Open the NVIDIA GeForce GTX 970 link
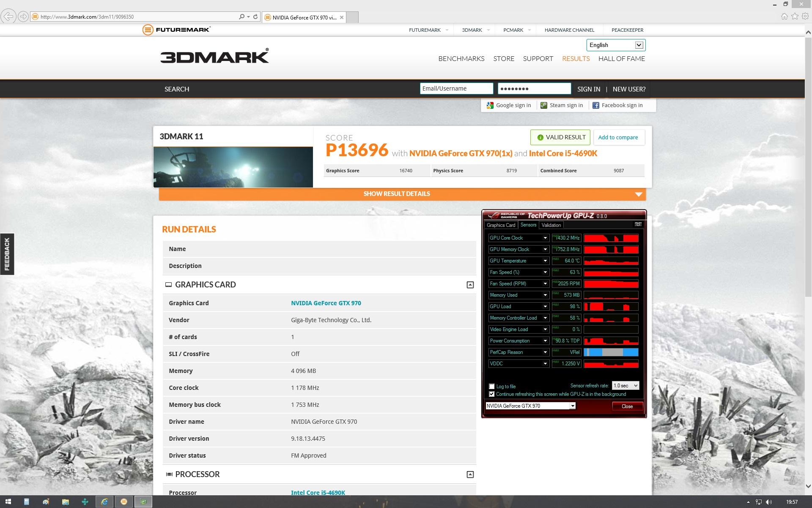The image size is (812, 508). coord(326,303)
